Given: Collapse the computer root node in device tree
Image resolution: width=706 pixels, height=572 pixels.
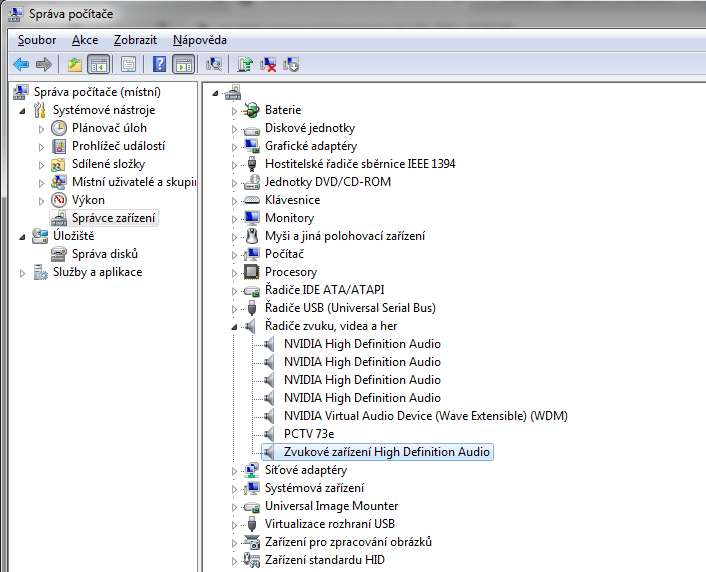Looking at the screenshot, I should coord(215,93).
